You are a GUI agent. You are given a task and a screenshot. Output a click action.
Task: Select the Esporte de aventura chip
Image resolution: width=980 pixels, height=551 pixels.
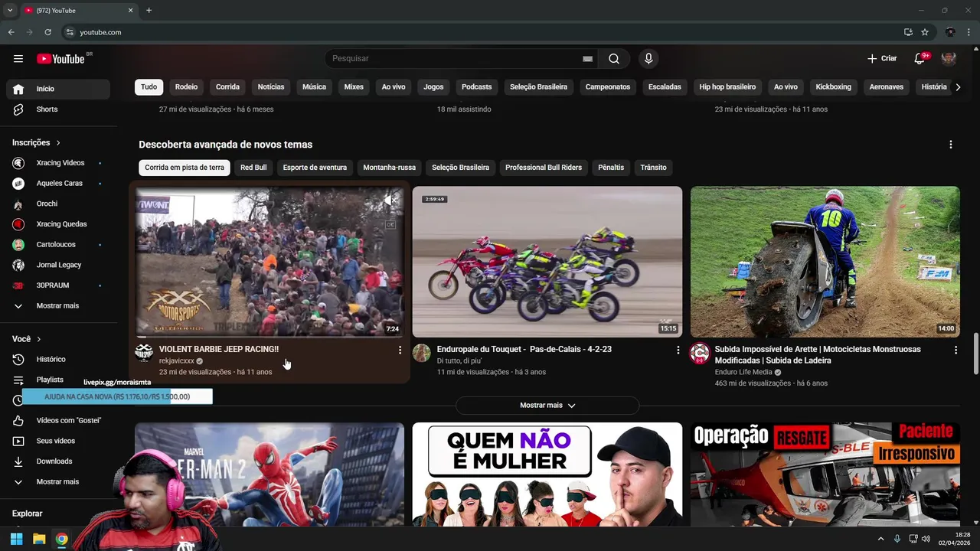(x=315, y=168)
